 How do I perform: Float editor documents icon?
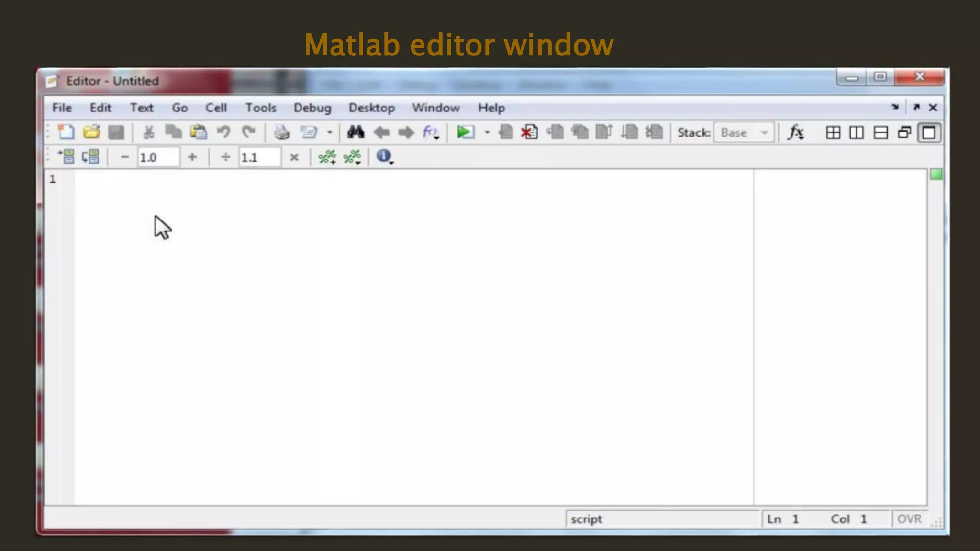tap(904, 132)
